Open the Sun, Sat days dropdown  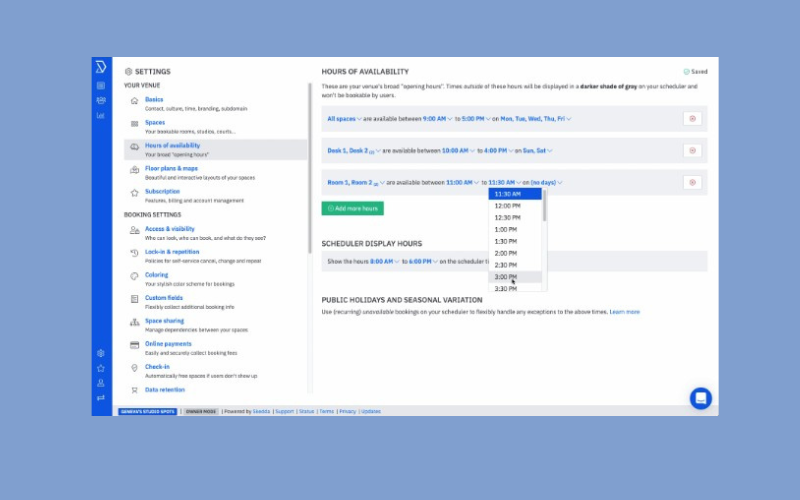click(x=537, y=151)
